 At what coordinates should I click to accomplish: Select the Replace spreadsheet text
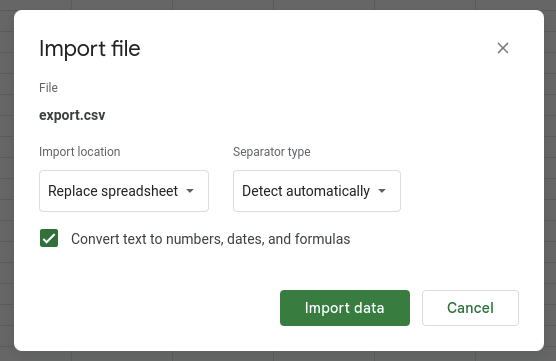click(113, 191)
